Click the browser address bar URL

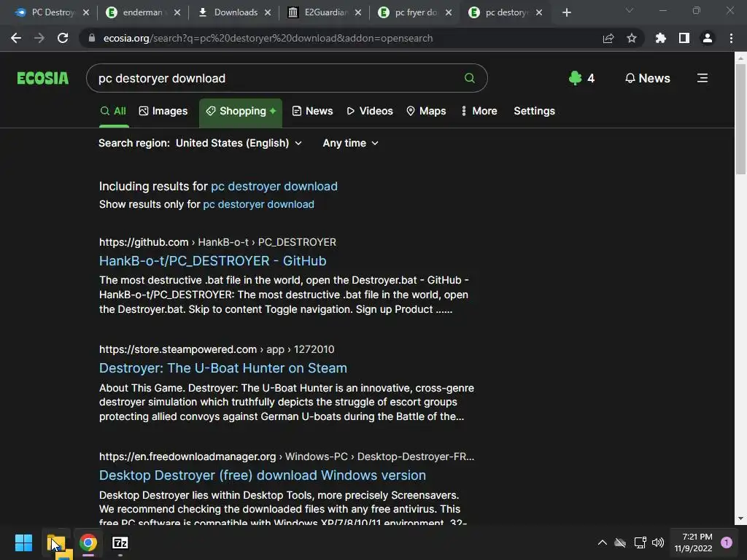pyautogui.click(x=268, y=38)
